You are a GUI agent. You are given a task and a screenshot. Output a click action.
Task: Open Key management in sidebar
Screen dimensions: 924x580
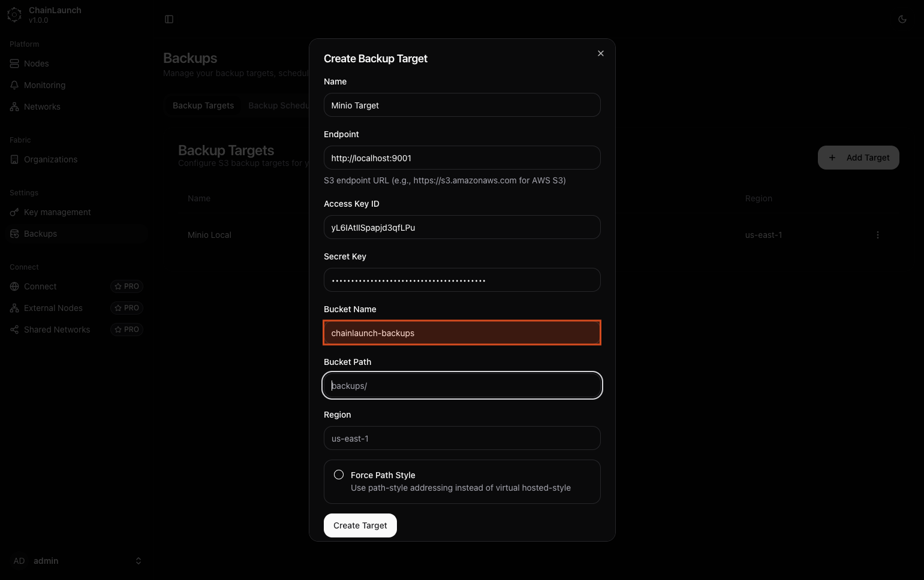(x=57, y=212)
